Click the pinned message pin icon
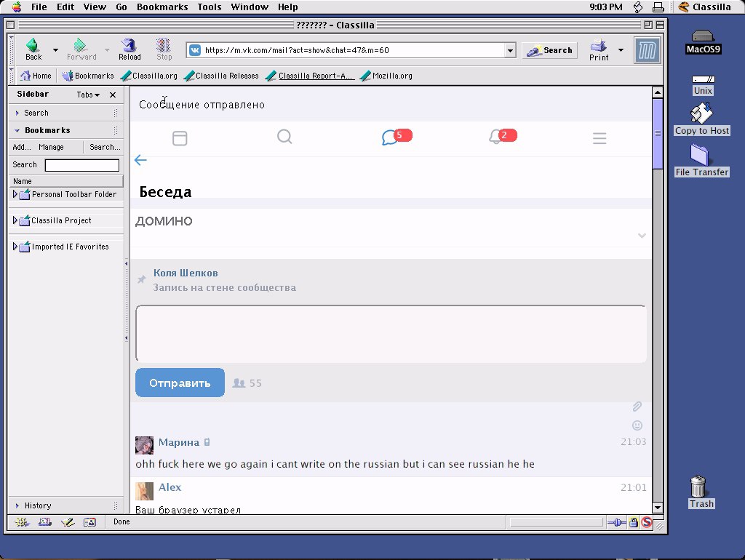Image resolution: width=745 pixels, height=560 pixels. coord(142,279)
